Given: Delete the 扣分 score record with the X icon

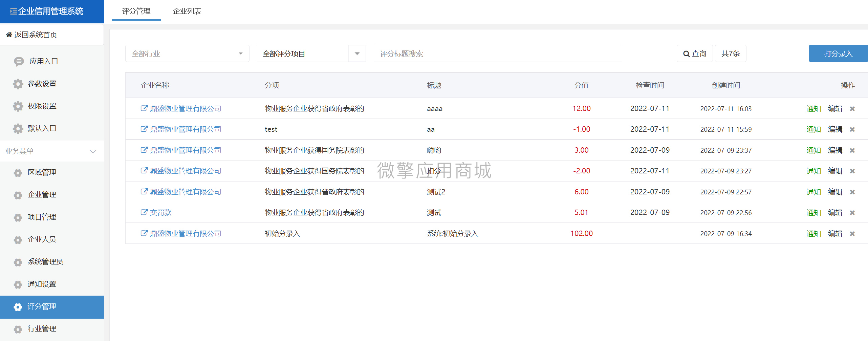Looking at the screenshot, I should coord(852,171).
